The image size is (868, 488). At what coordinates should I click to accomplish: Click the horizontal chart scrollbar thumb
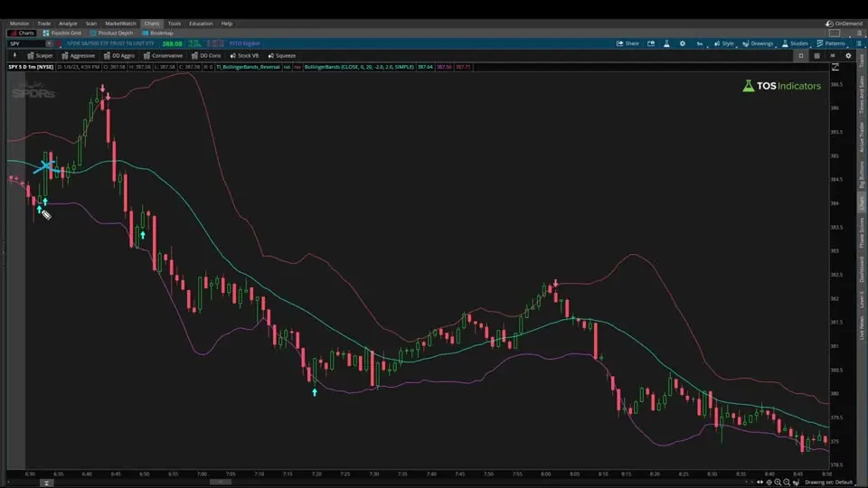click(221, 483)
